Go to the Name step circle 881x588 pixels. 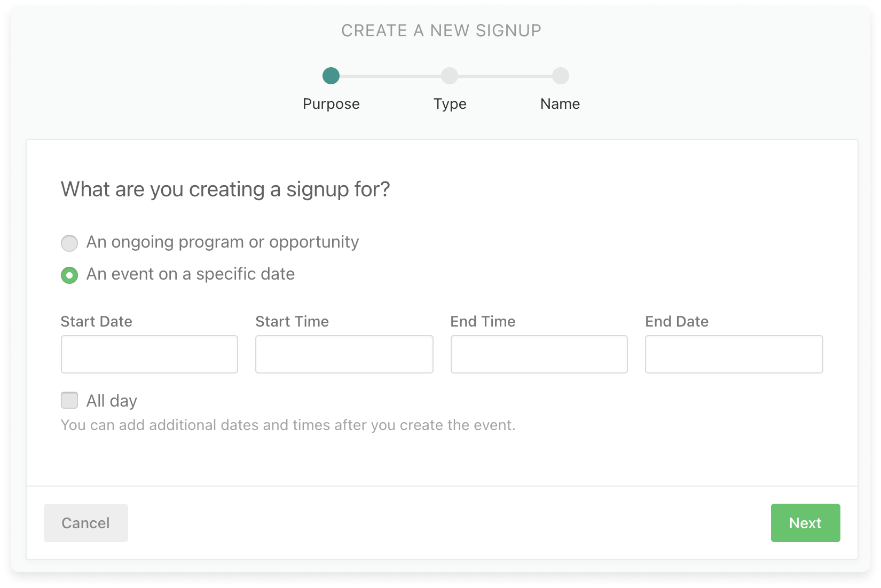click(x=560, y=76)
